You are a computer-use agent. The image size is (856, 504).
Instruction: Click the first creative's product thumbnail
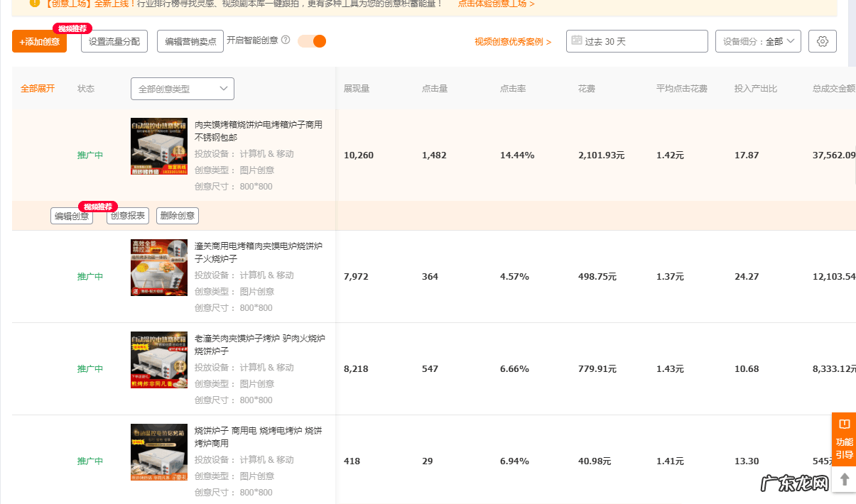click(158, 146)
